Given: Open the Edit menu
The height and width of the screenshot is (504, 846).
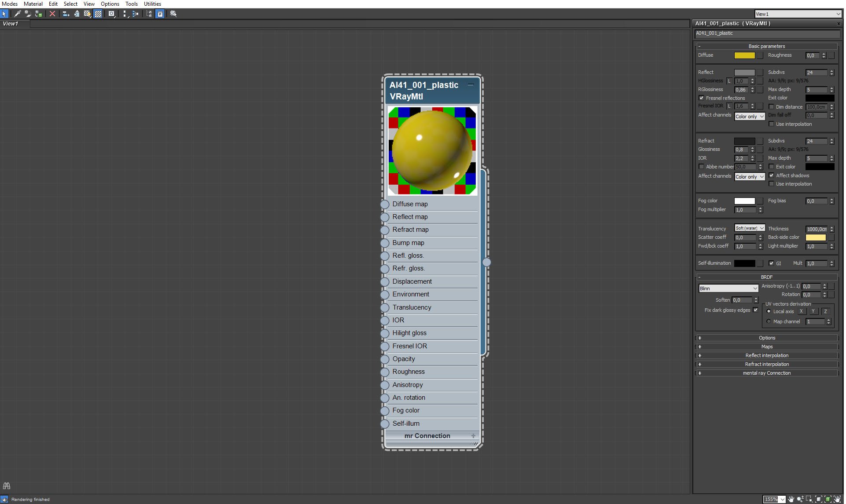Looking at the screenshot, I should 53,4.
